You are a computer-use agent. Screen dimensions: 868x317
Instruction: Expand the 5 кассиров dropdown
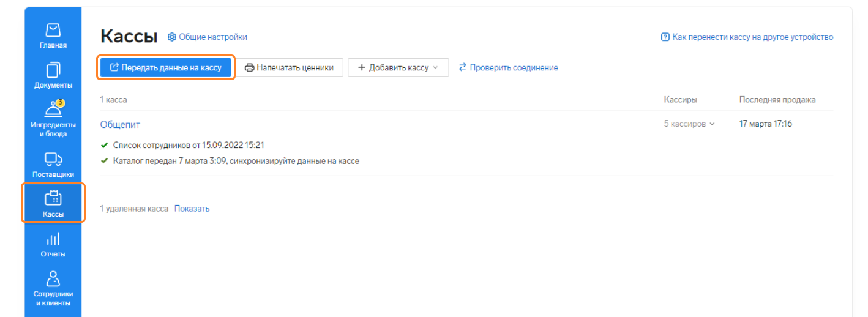tap(689, 124)
